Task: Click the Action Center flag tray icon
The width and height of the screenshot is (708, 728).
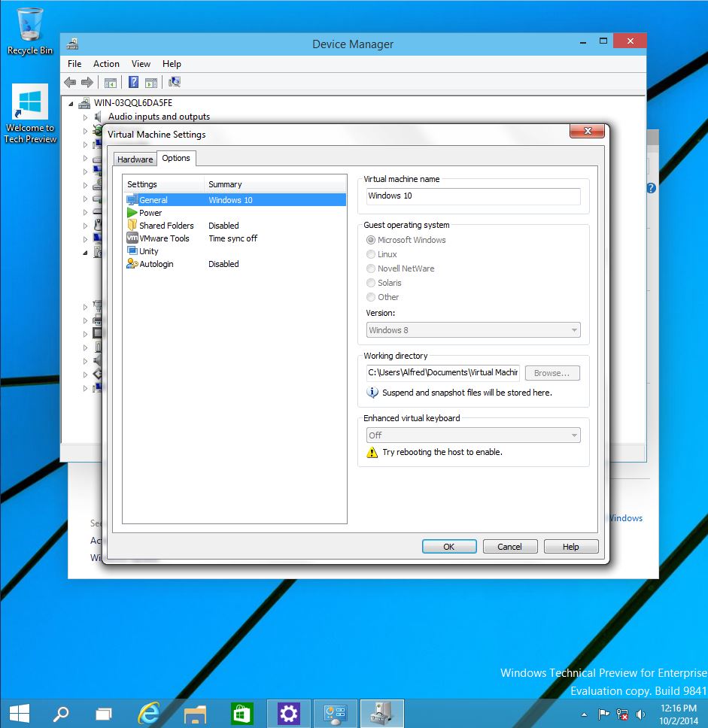Action: 603,714
